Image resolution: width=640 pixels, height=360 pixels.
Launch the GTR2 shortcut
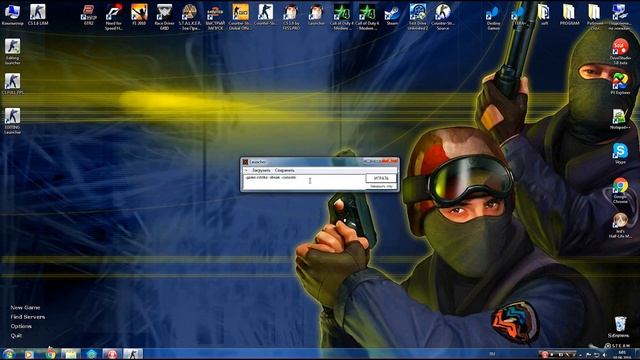89,14
